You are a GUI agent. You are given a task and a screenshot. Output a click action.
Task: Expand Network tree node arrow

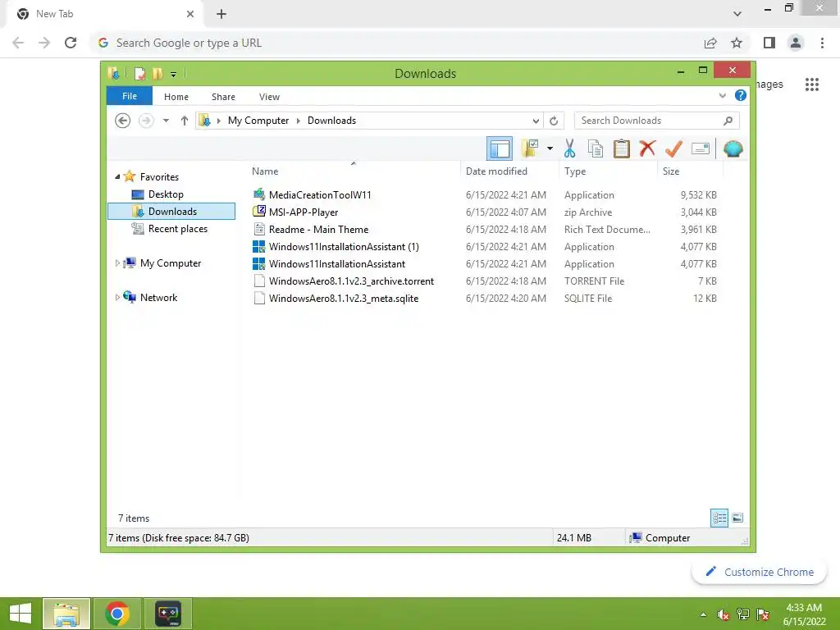pos(117,297)
